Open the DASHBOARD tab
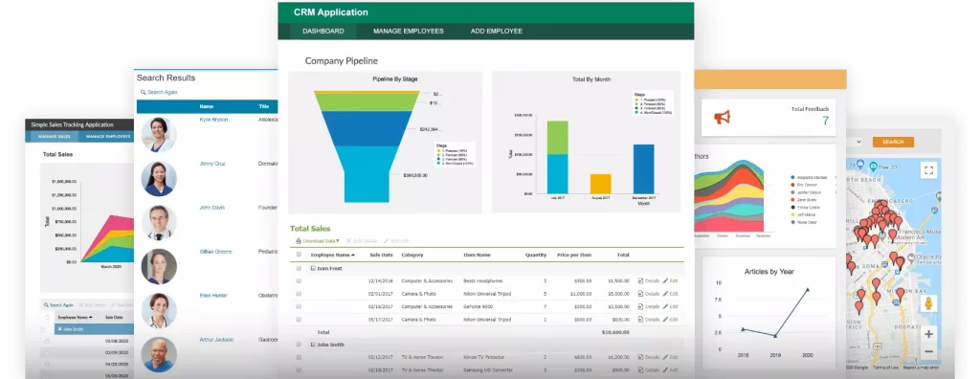The height and width of the screenshot is (379, 980). point(323,31)
